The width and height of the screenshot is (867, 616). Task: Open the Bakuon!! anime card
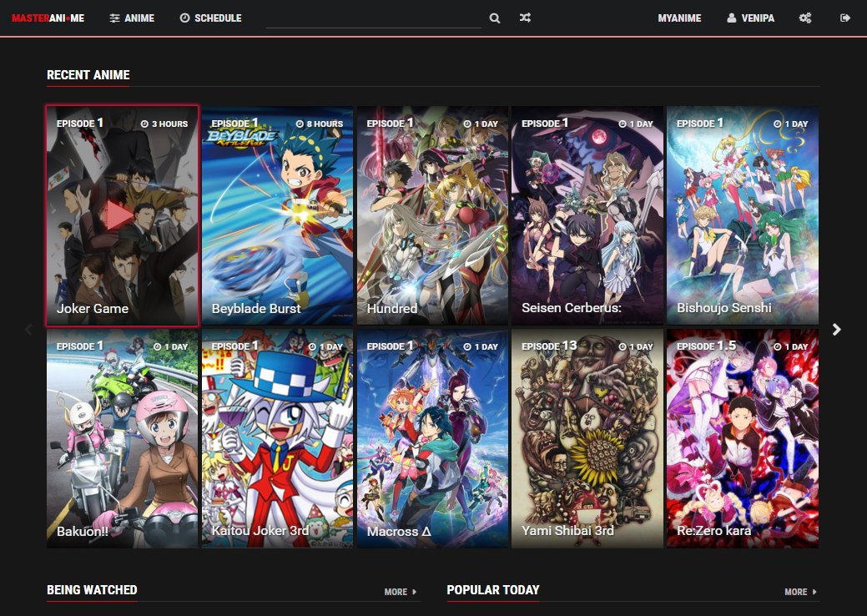tap(122, 438)
